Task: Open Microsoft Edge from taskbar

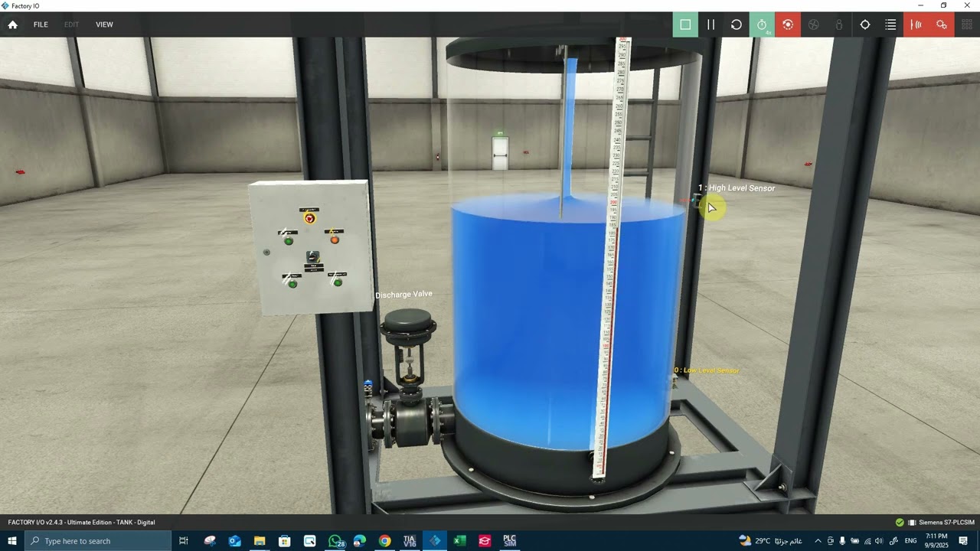Action: [359, 541]
